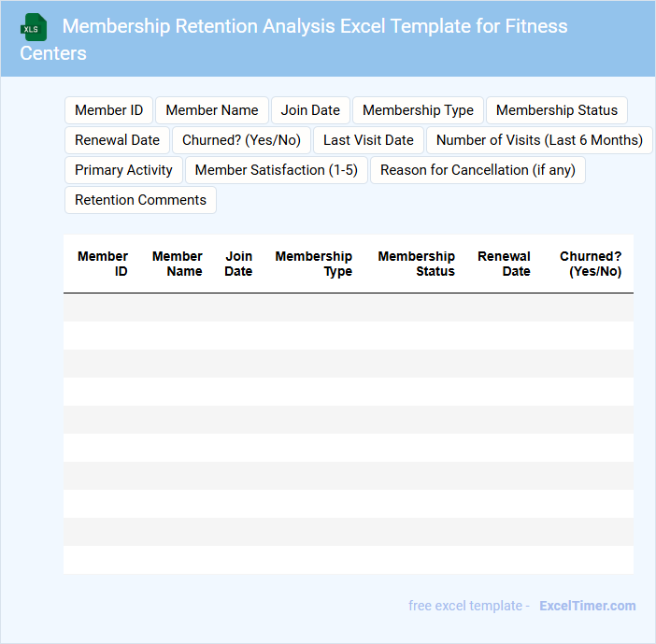Click Churned? (Yes/No) table column header
656x644 pixels.
[x=591, y=264]
